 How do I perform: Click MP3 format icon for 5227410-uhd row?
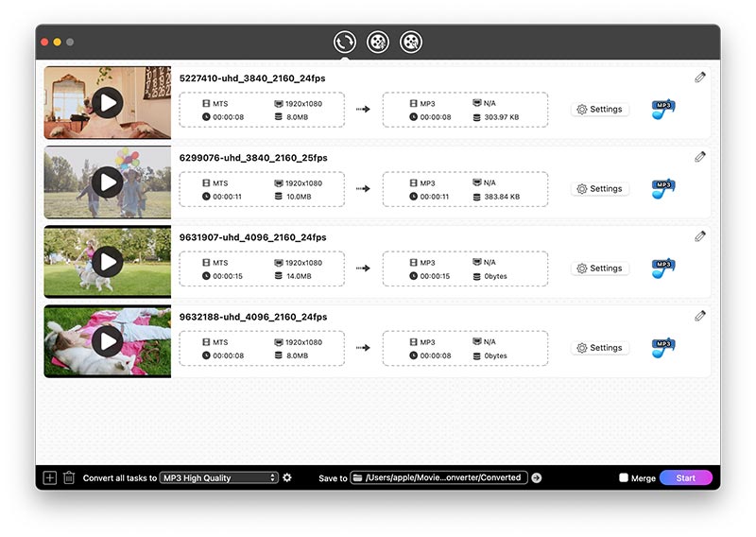[x=663, y=110]
